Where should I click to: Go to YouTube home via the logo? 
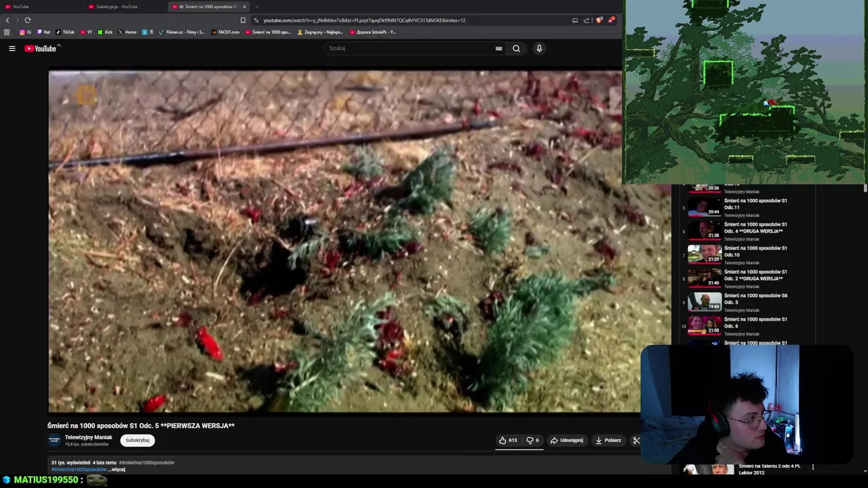[x=41, y=48]
